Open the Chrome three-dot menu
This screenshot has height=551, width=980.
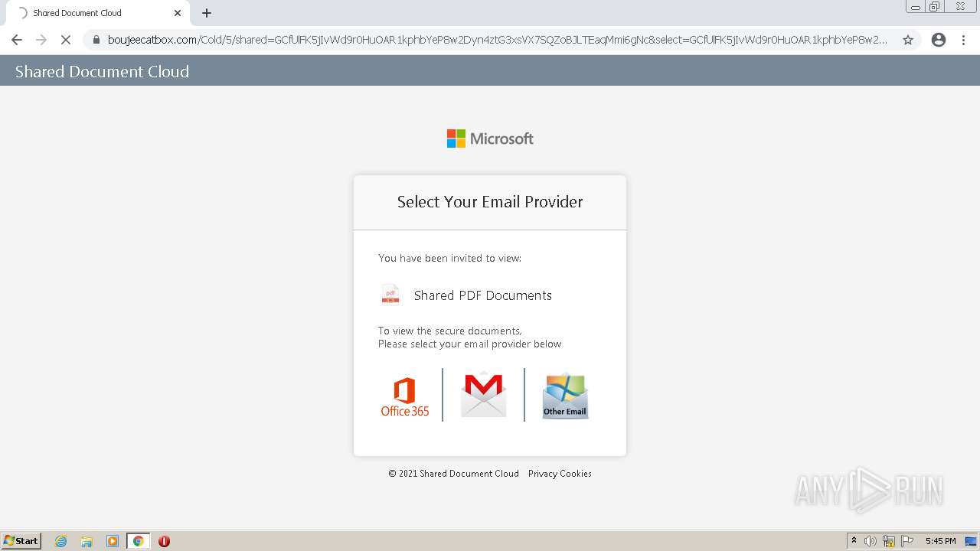(x=964, y=40)
